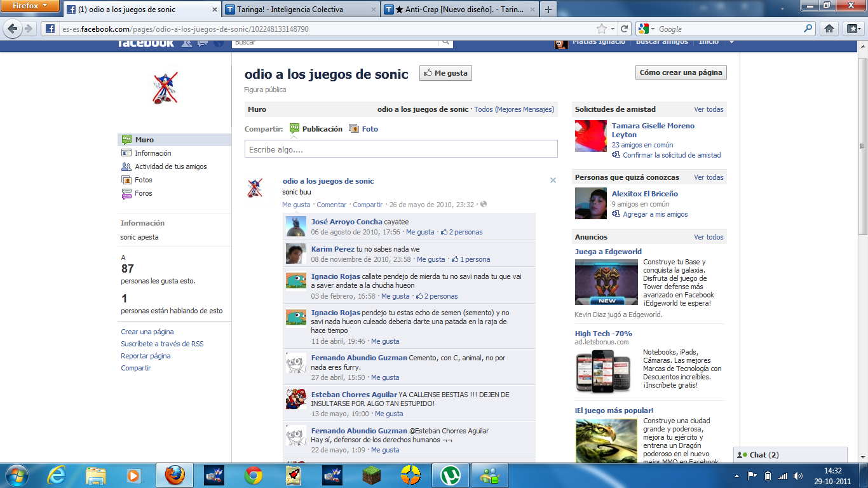The height and width of the screenshot is (488, 868).
Task: Go back with the browser back arrow
Action: tap(13, 29)
